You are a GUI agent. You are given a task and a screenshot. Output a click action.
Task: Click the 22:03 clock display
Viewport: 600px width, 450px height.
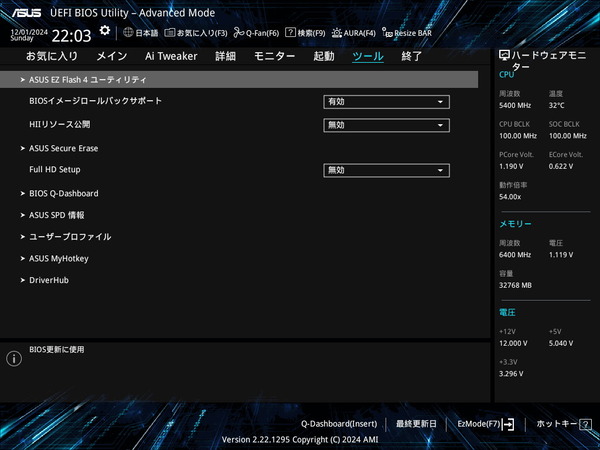(x=72, y=36)
